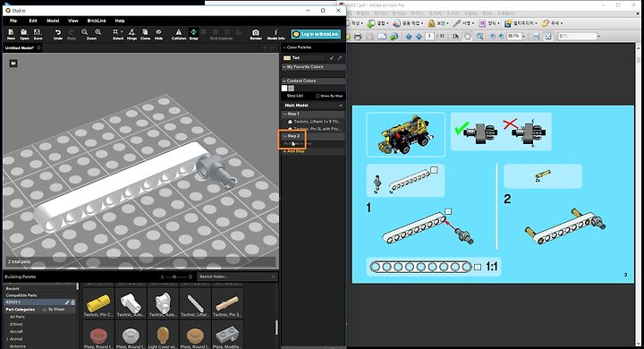Viewport: 644px width, 349px height.
Task: Toggle Collision detection
Action: [x=179, y=34]
